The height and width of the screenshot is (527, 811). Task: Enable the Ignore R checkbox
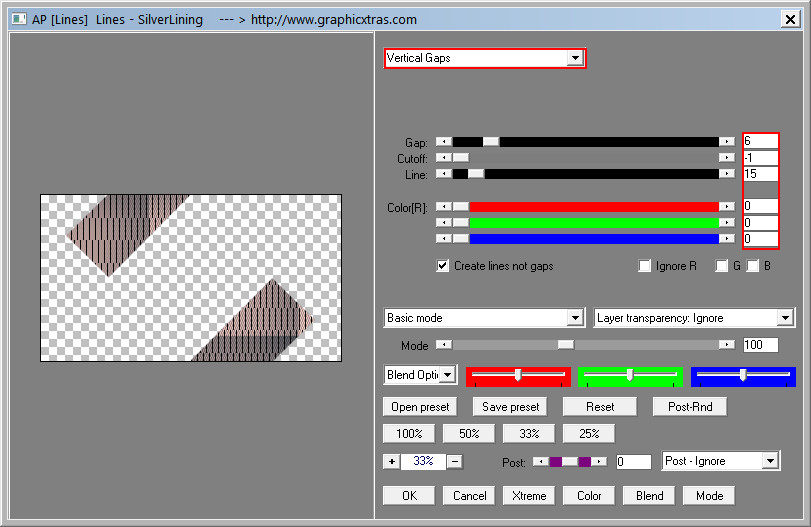645,266
